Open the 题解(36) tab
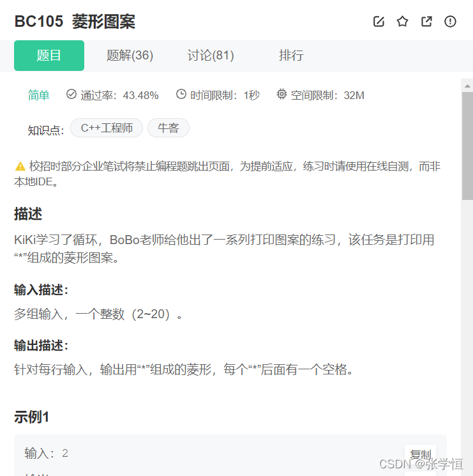473x476 pixels. pos(130,56)
